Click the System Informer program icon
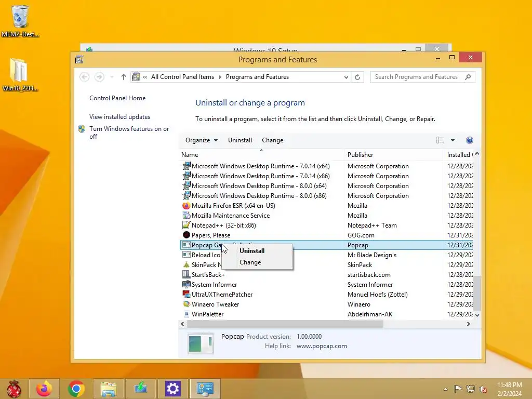 tap(187, 284)
